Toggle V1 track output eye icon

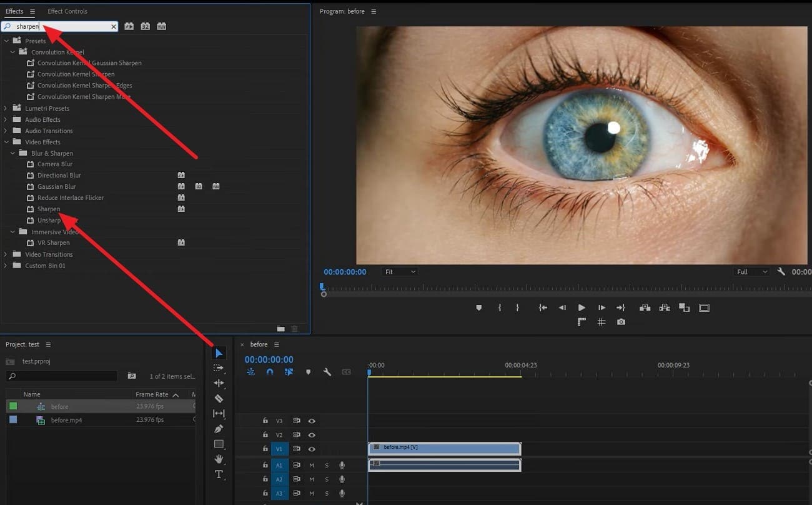(x=311, y=449)
